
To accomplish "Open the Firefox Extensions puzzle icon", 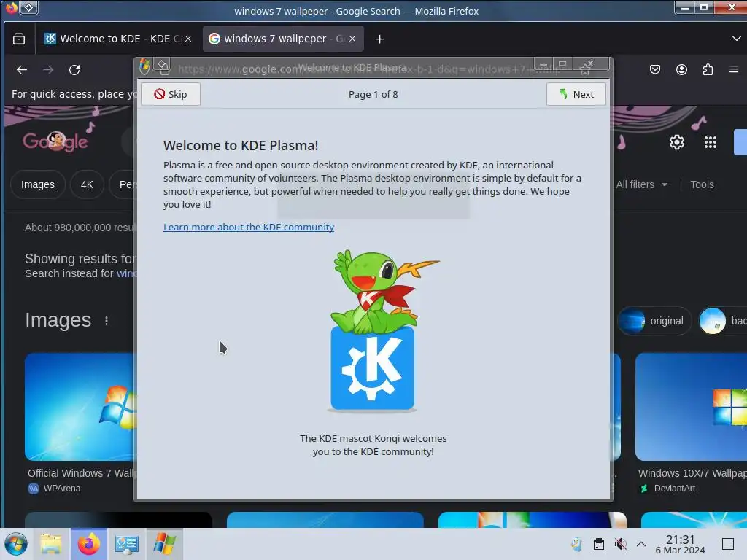I will click(x=708, y=69).
